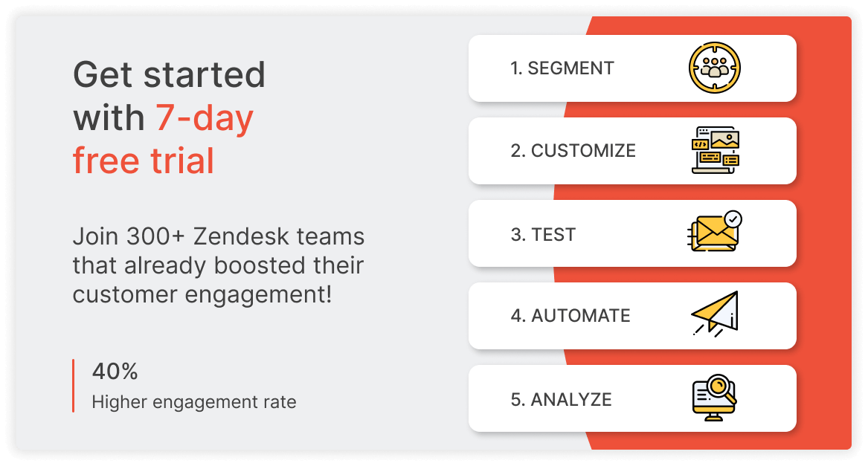Click the "that already boosted their" line
868x466 pixels.
[x=218, y=266]
